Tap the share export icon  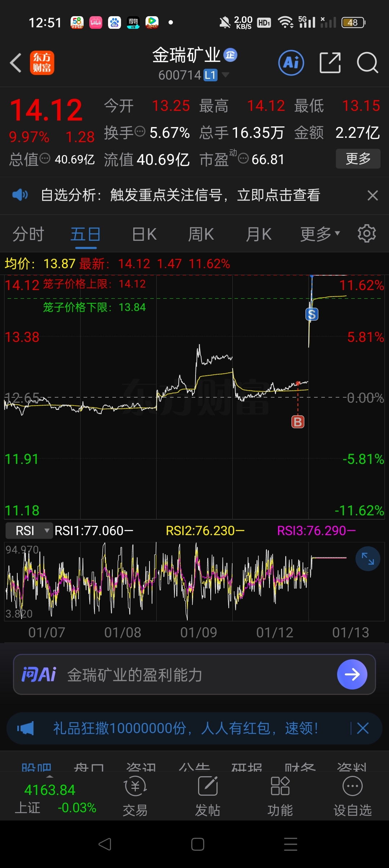coord(330,63)
